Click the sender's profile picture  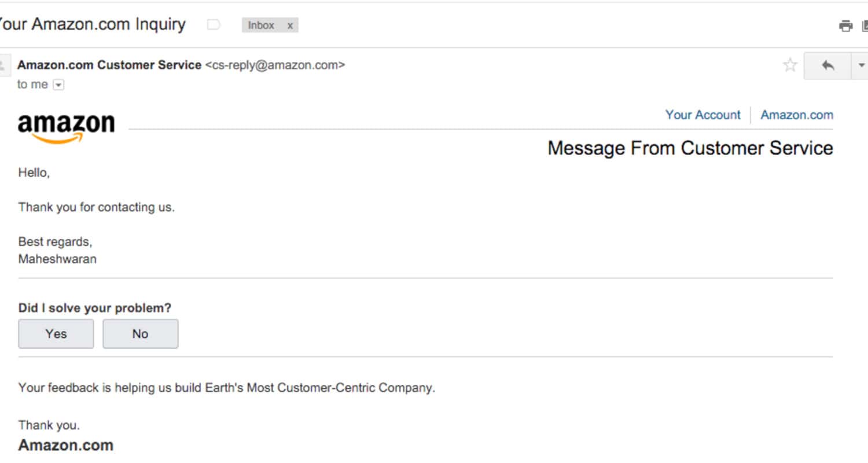4,65
